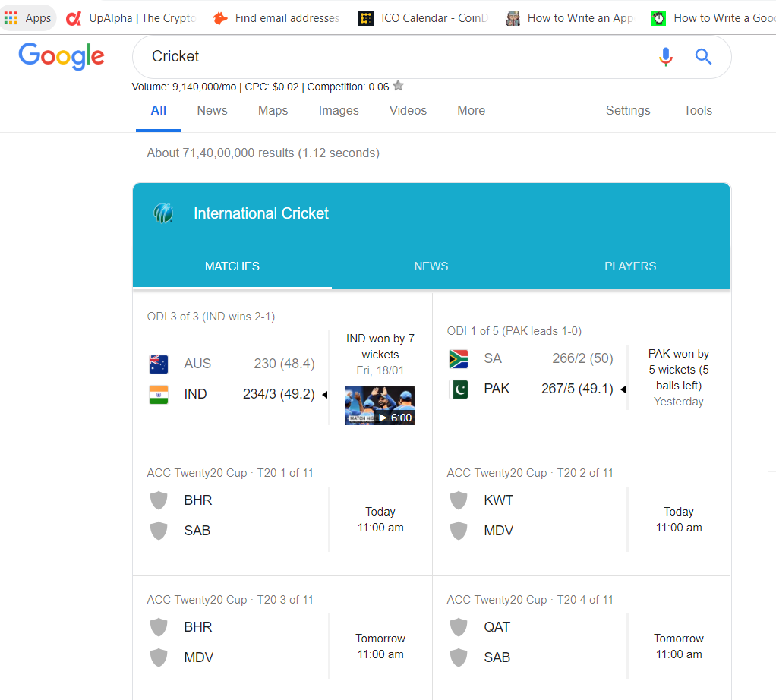Click IND score 234/3 (49.2)
Image resolution: width=776 pixels, height=700 pixels.
279,394
